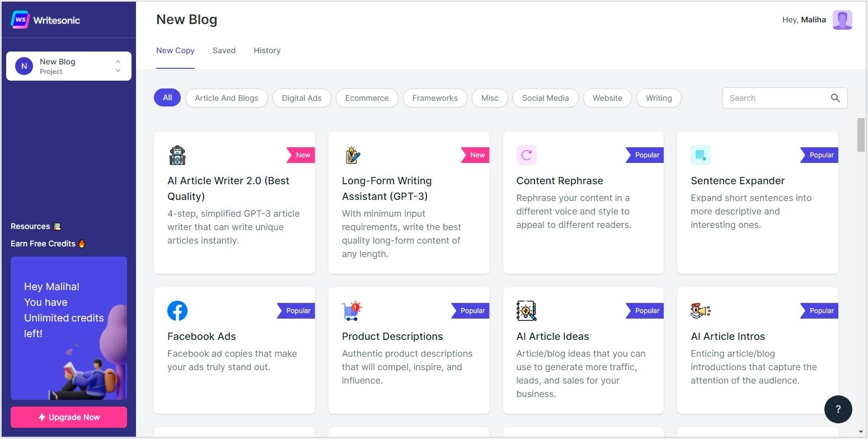Viewport: 868px width, 439px height.
Task: Click the AI Article Ideas lightbulb icon
Action: coord(527,311)
